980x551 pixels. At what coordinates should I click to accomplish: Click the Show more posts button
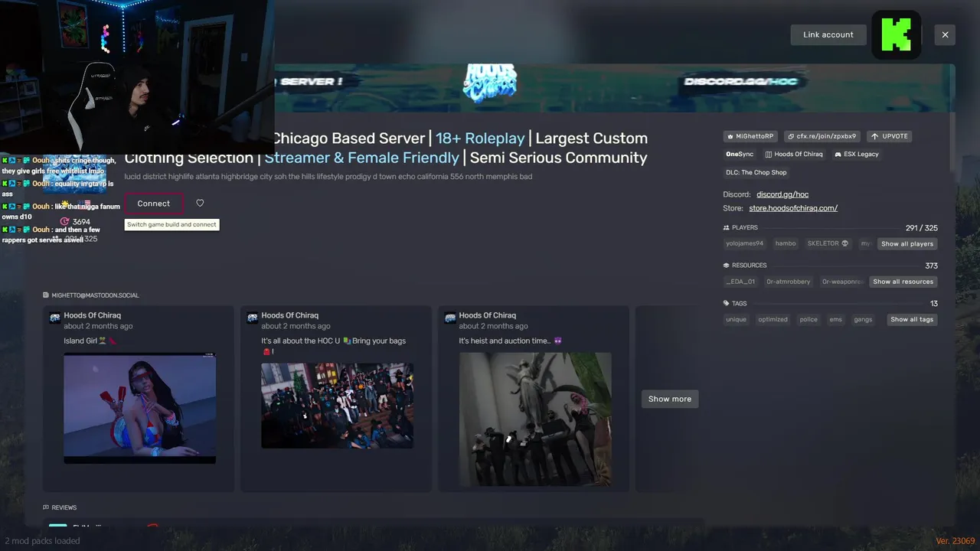tap(670, 399)
